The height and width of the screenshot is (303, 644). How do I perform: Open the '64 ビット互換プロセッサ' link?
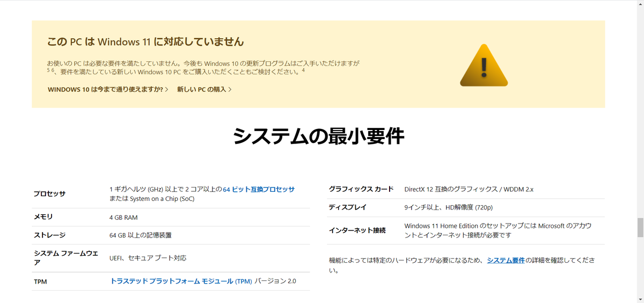coord(259,189)
